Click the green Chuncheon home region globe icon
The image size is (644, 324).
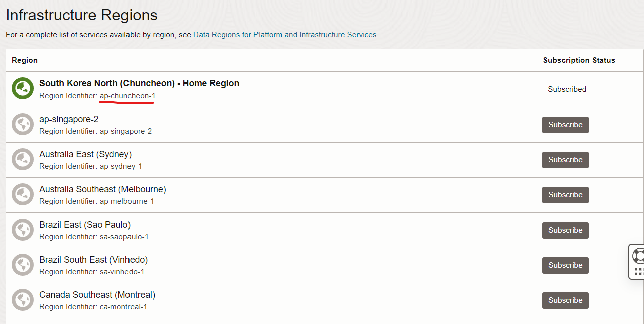(x=23, y=89)
